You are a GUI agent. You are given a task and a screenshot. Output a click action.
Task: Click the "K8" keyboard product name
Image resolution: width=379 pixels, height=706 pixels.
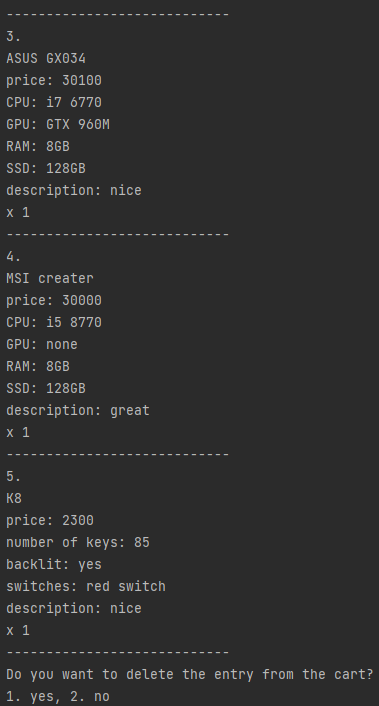pyautogui.click(x=14, y=498)
